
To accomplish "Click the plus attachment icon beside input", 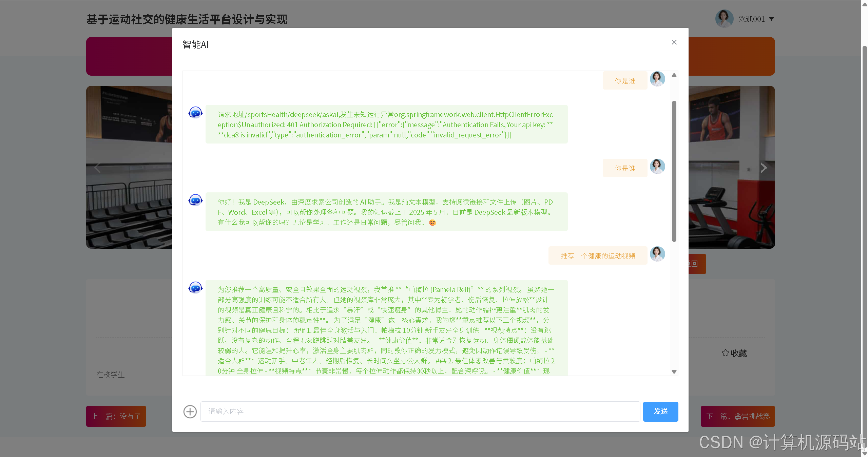I will point(190,412).
